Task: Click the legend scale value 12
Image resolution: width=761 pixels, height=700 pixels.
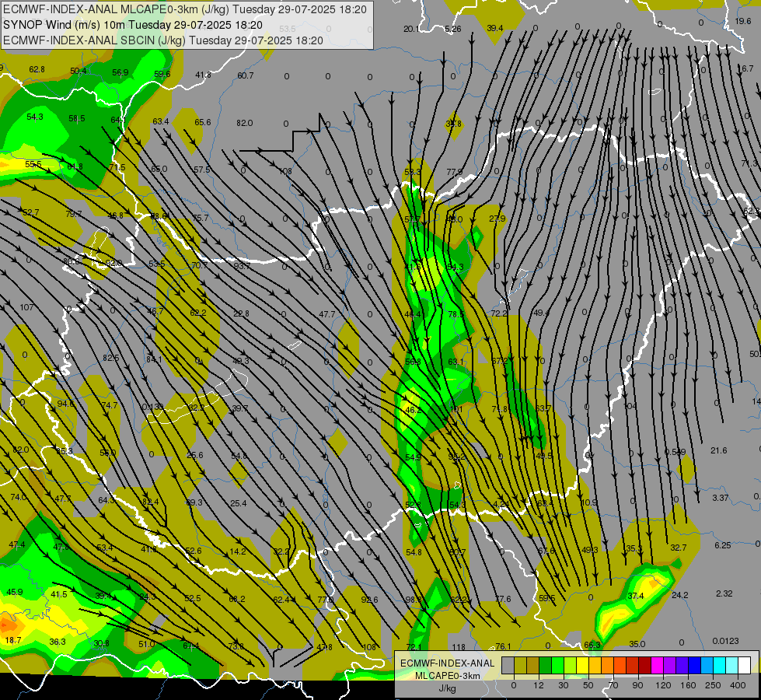Action: tap(539, 685)
